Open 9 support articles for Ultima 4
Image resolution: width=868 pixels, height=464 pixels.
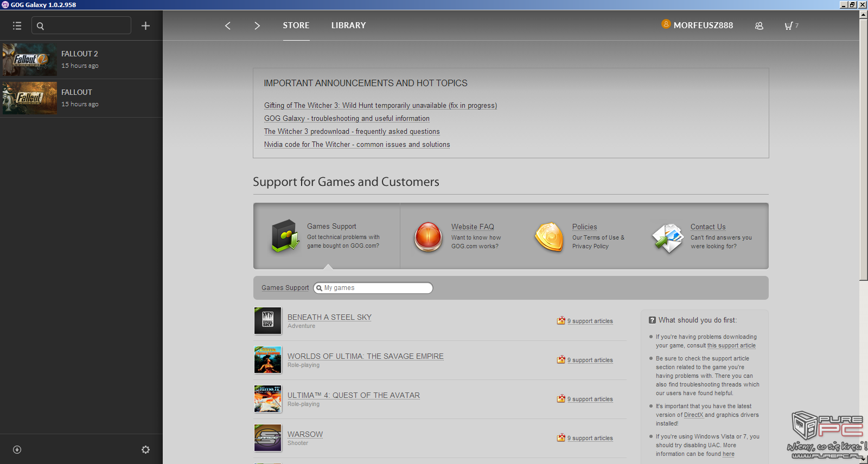(x=590, y=399)
